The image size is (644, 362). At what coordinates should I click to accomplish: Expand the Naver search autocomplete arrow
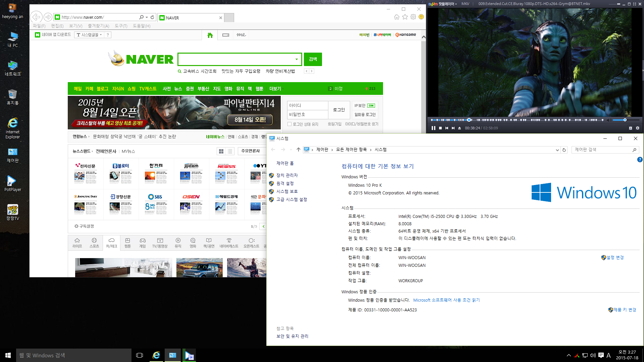click(x=297, y=59)
